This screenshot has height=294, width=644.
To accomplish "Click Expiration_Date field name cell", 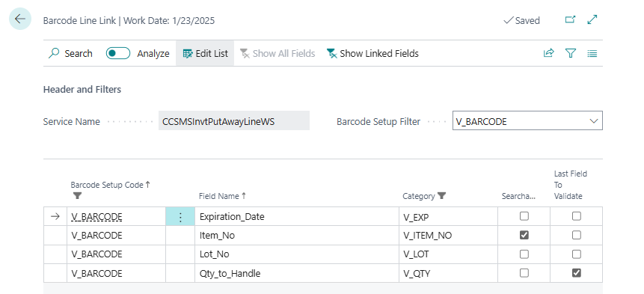I will tap(296, 216).
